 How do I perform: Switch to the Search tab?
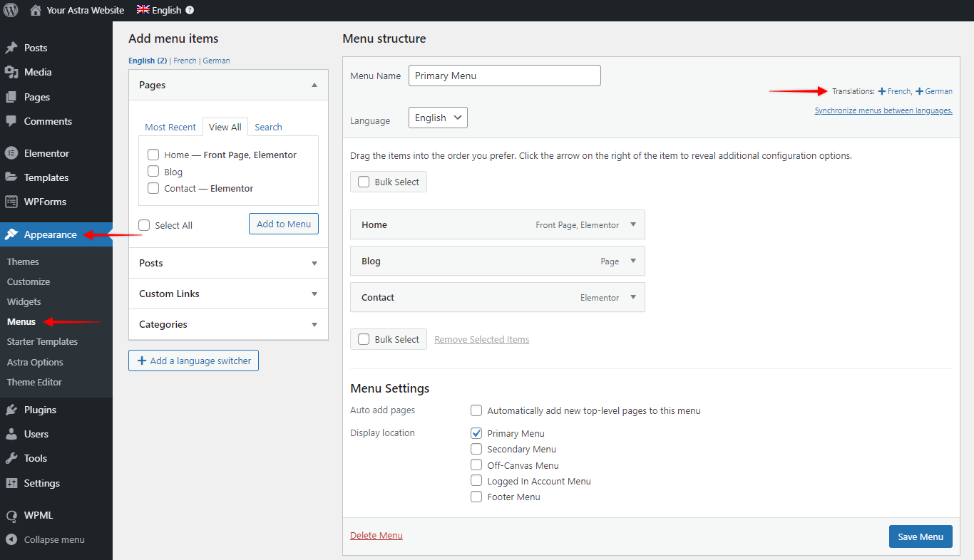pyautogui.click(x=268, y=127)
